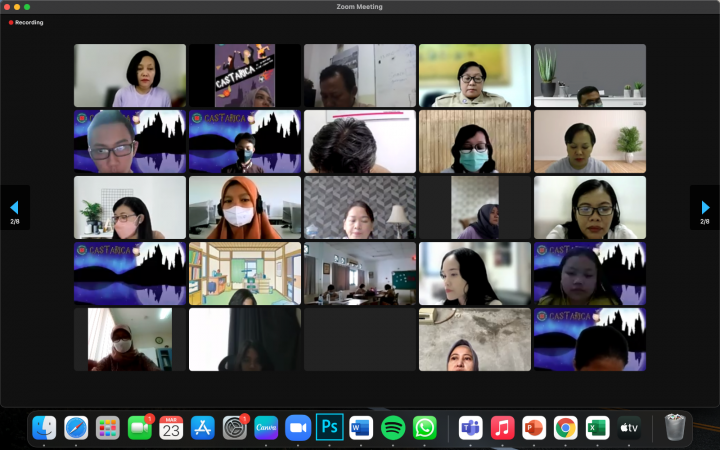720x450 pixels.
Task: Launch Photoshop from the dock
Action: (330, 428)
